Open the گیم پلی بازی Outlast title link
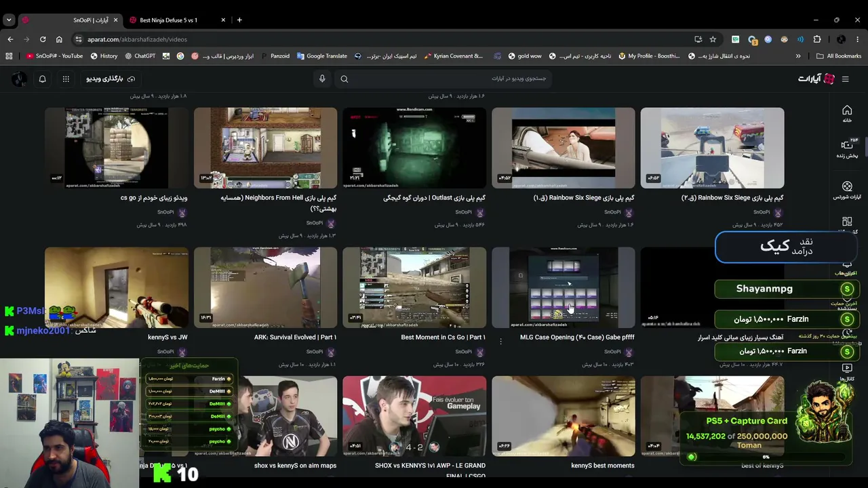Viewport: 868px width, 488px height. pyautogui.click(x=434, y=198)
